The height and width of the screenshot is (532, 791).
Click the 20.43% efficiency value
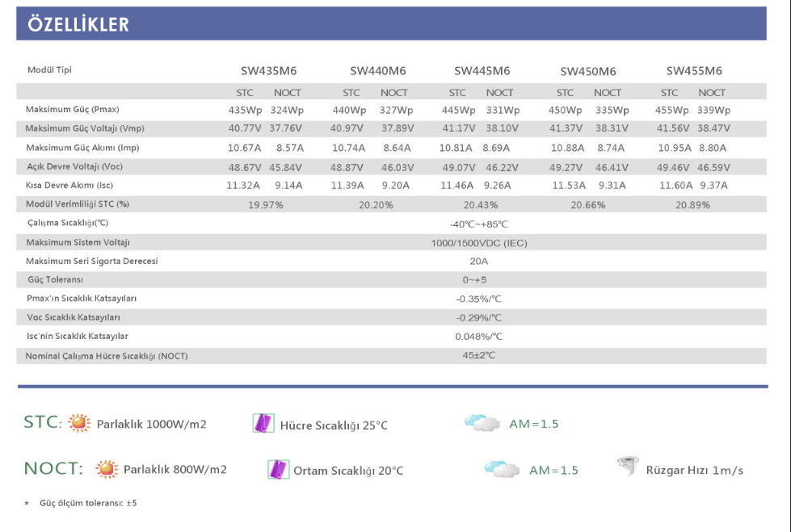481,205
